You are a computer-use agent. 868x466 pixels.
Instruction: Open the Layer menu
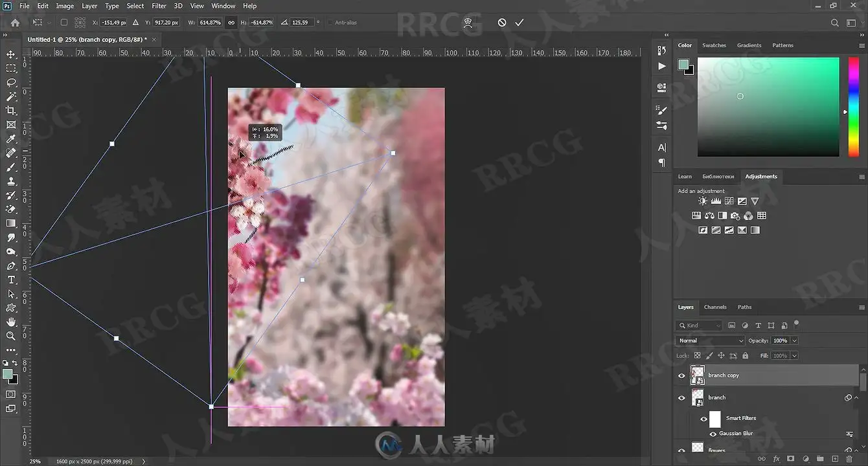89,6
